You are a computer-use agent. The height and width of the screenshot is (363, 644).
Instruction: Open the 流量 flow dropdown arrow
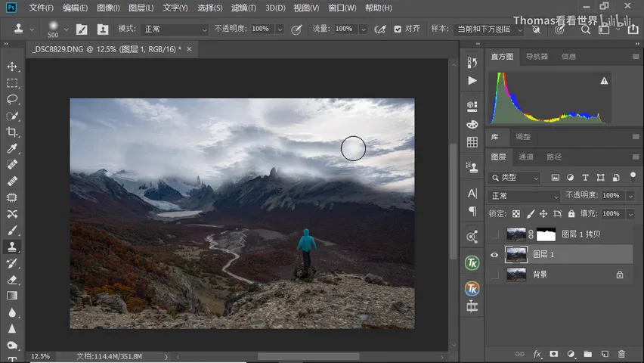[364, 29]
